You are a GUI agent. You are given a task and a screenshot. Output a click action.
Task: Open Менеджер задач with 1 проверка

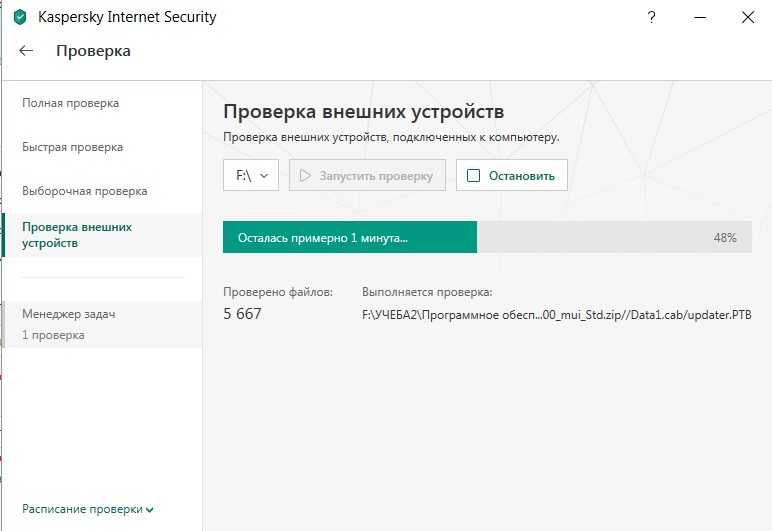102,324
